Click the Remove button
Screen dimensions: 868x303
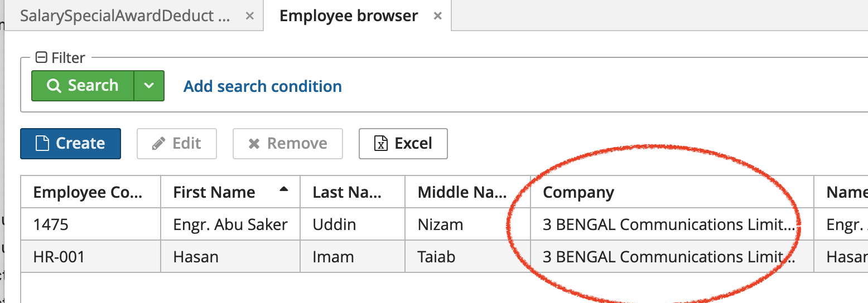288,144
